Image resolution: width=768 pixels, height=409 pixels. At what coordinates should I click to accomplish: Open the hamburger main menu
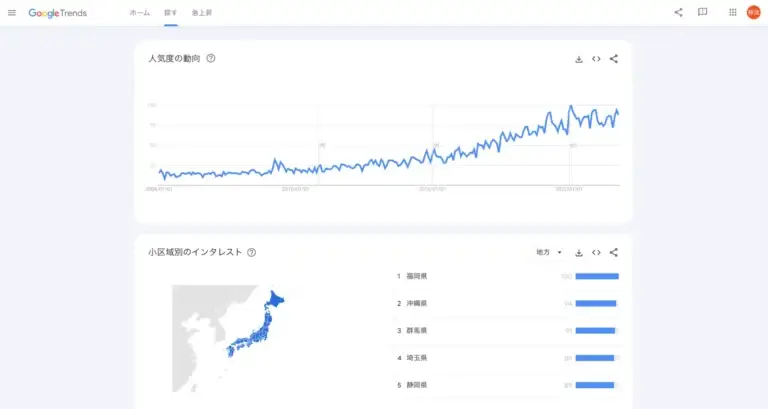pos(12,13)
